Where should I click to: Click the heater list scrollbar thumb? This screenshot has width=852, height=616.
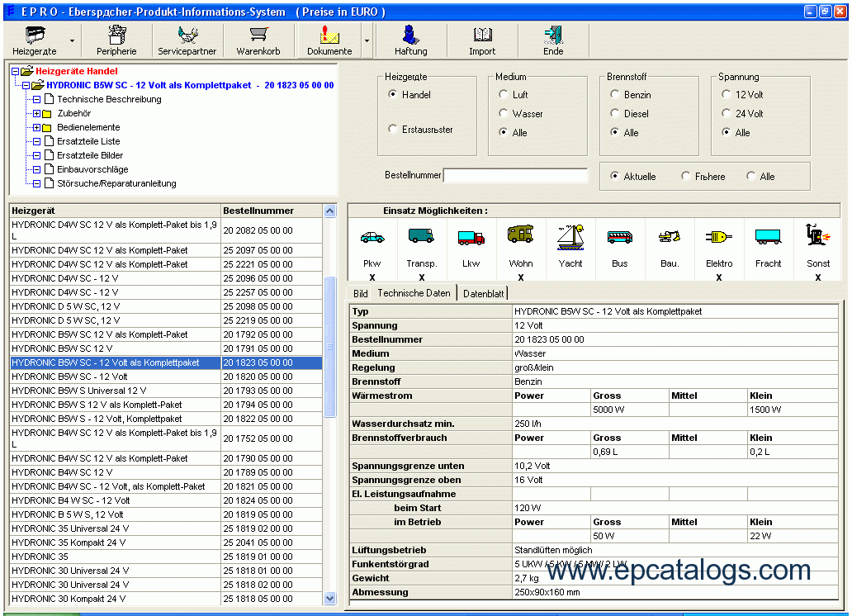tap(330, 347)
